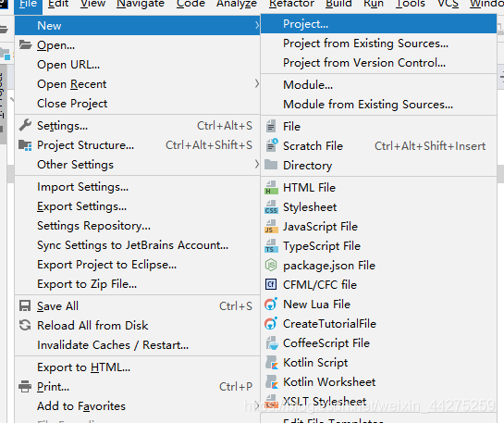This screenshot has width=504, height=423.
Task: Click the Scratch File icon
Action: pos(272,145)
